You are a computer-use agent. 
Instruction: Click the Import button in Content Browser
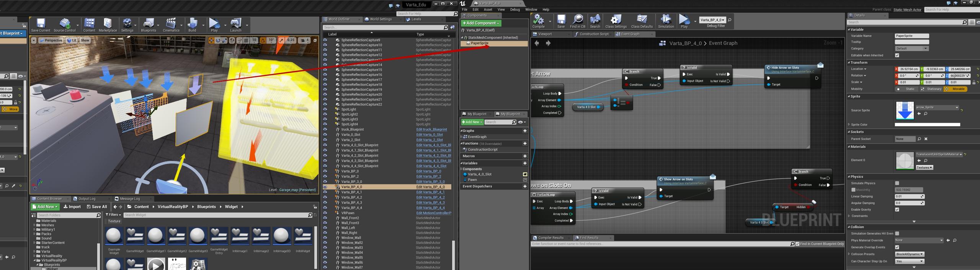[72, 207]
